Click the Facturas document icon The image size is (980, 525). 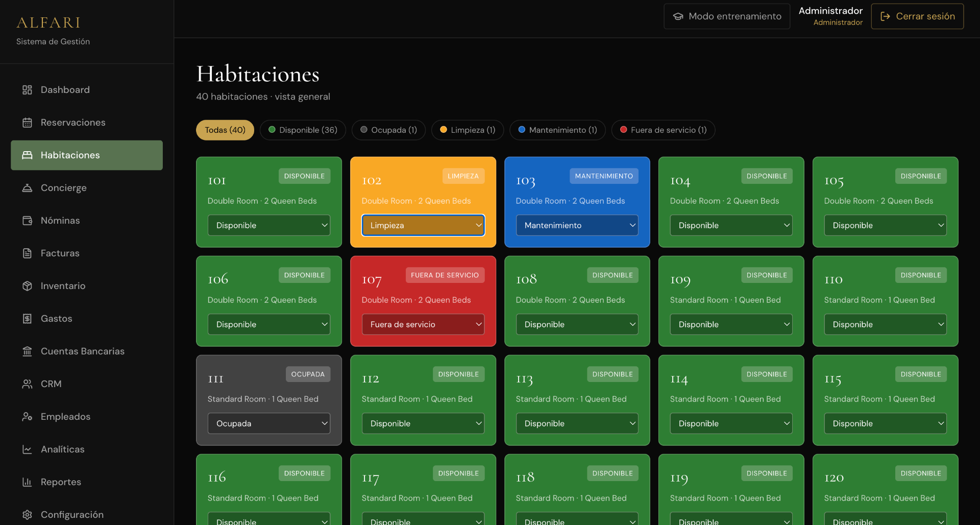(27, 253)
